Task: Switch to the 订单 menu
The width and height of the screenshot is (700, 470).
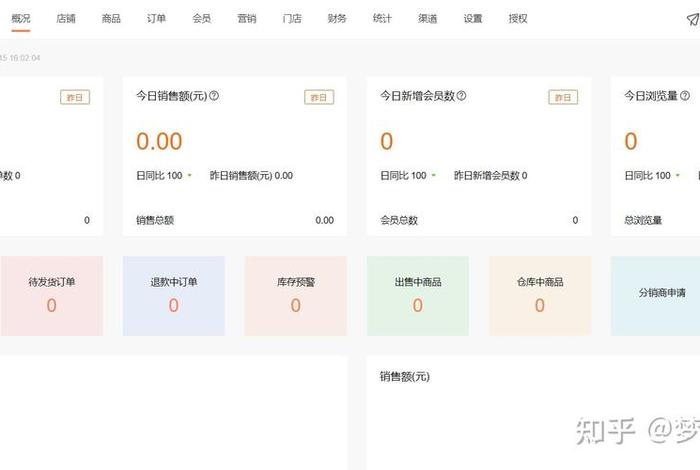Action: 156,18
